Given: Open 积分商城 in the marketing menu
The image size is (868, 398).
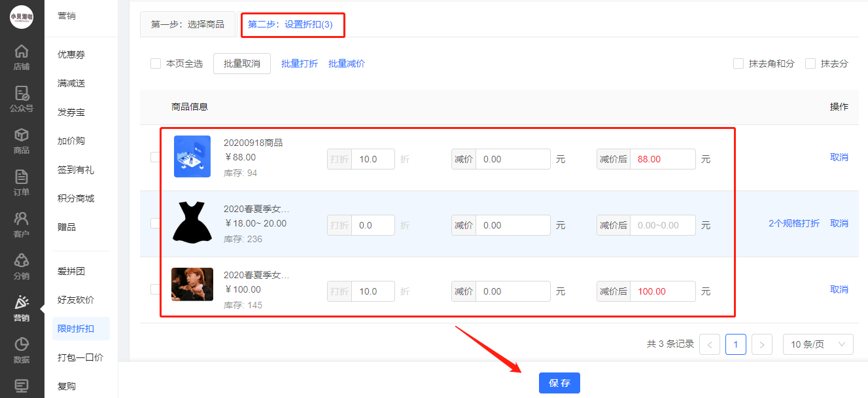Looking at the screenshot, I should [76, 198].
